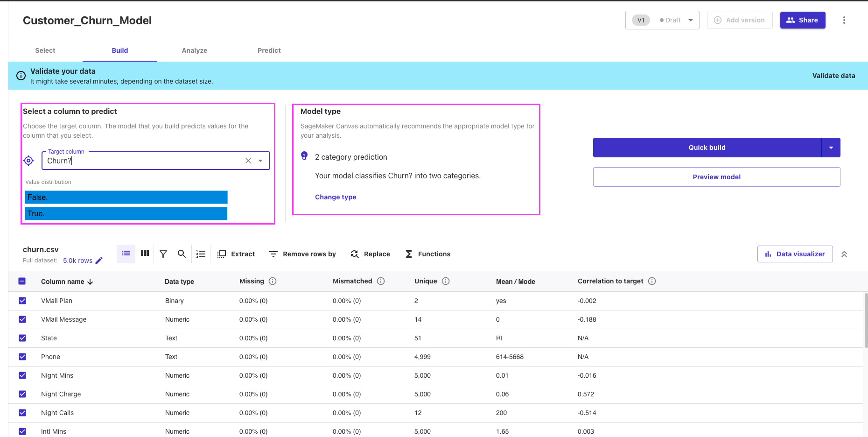868x437 pixels.
Task: Click the True. value distribution bar
Action: [x=126, y=213]
